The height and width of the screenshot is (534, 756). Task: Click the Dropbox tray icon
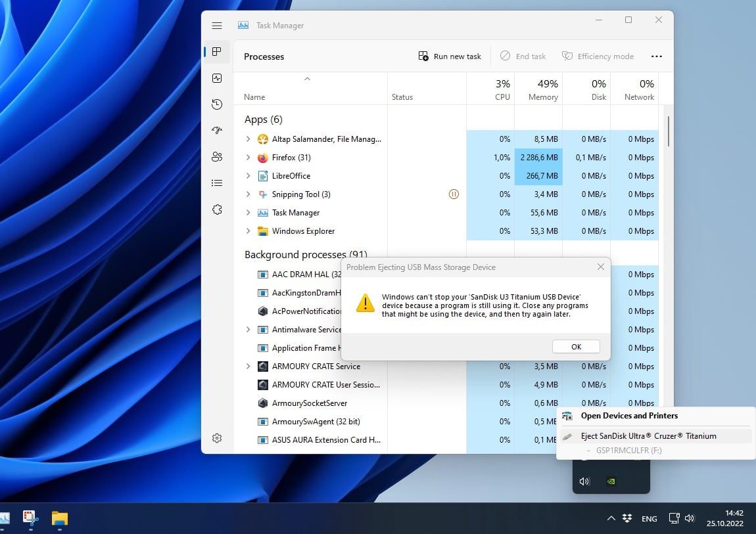(x=627, y=518)
